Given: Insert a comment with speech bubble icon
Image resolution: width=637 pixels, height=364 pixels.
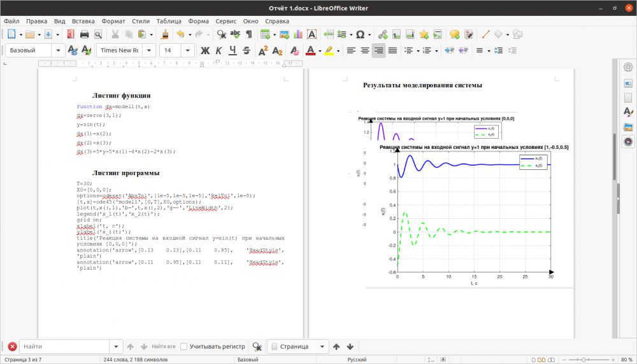Looking at the screenshot, I should click(454, 34).
